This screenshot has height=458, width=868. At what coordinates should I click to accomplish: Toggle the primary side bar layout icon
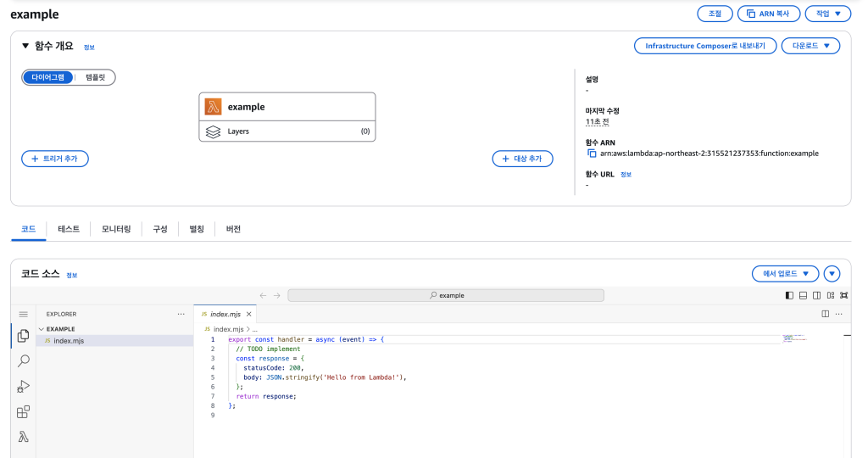pos(790,295)
